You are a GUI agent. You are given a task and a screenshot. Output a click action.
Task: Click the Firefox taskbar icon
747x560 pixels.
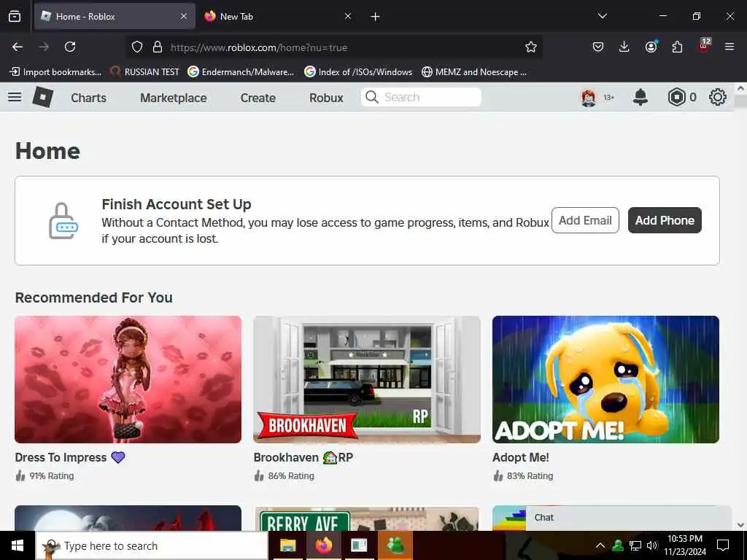coord(323,545)
